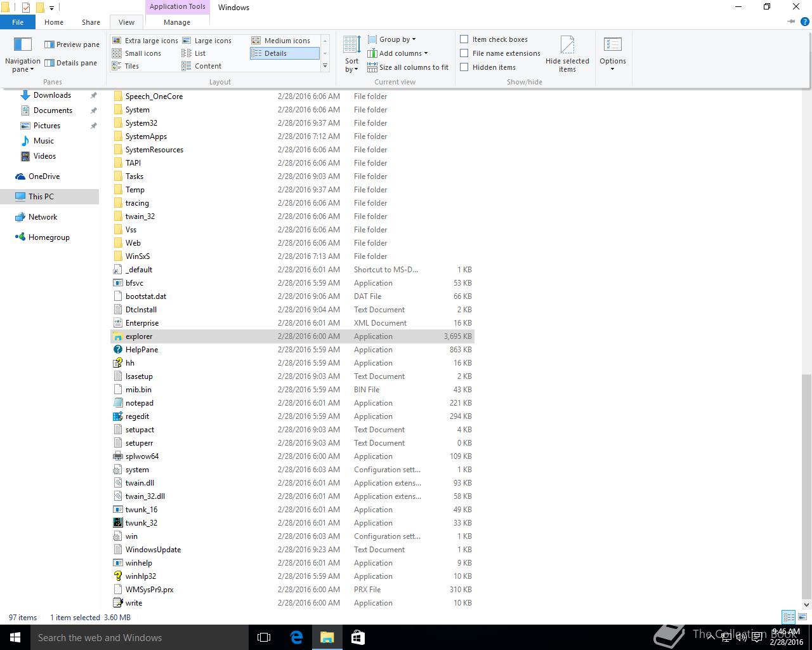This screenshot has height=650, width=812.
Task: Select the Tiles layout
Action: [126, 66]
